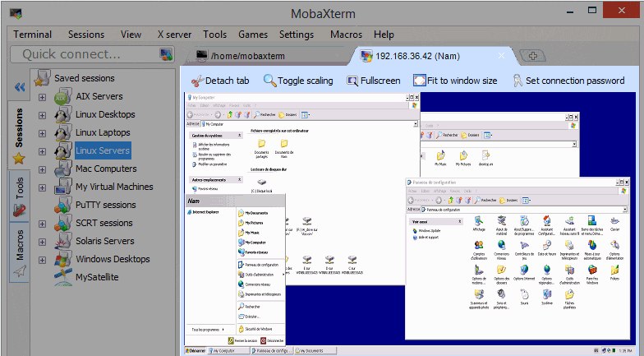Click the Déconnecter button in Start menu
Image resolution: width=644 pixels, height=356 pixels.
pyautogui.click(x=272, y=340)
